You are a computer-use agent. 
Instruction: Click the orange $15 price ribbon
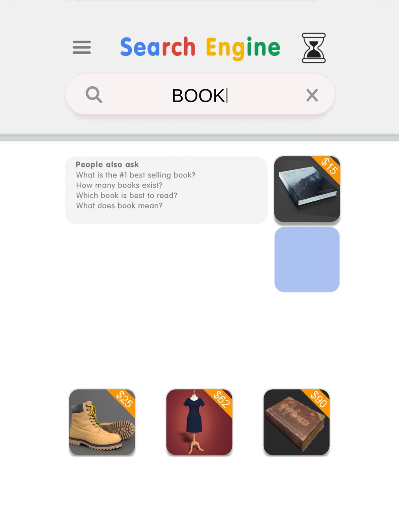click(x=329, y=167)
